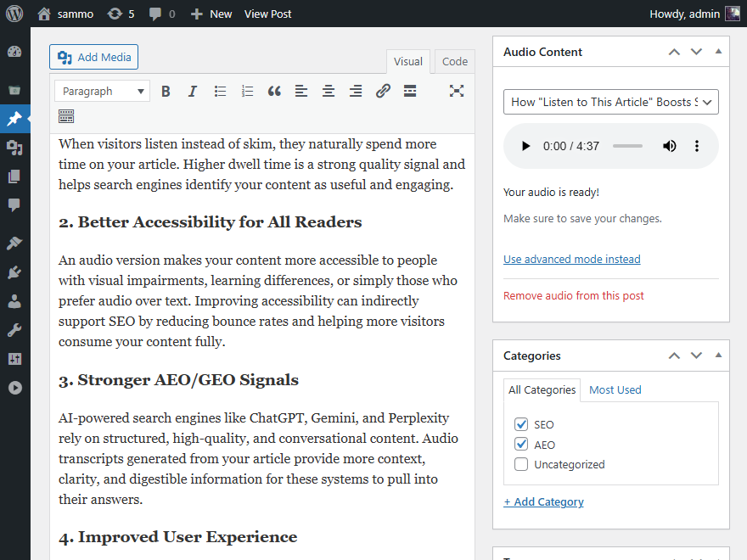Uncheck the AEO category
The width and height of the screenshot is (747, 560).
521,445
